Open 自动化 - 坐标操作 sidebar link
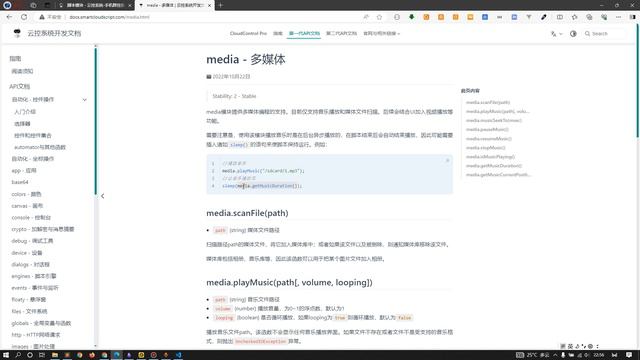This screenshot has width=640, height=360. [33, 159]
